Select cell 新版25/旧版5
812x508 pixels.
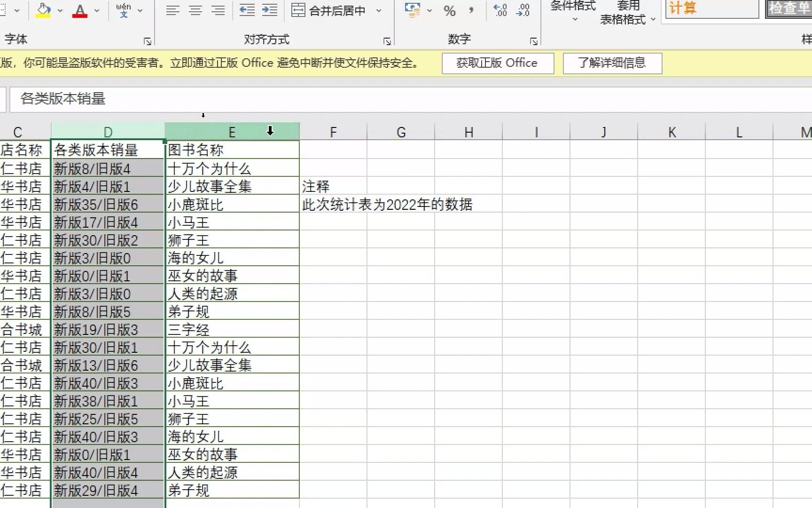point(108,419)
